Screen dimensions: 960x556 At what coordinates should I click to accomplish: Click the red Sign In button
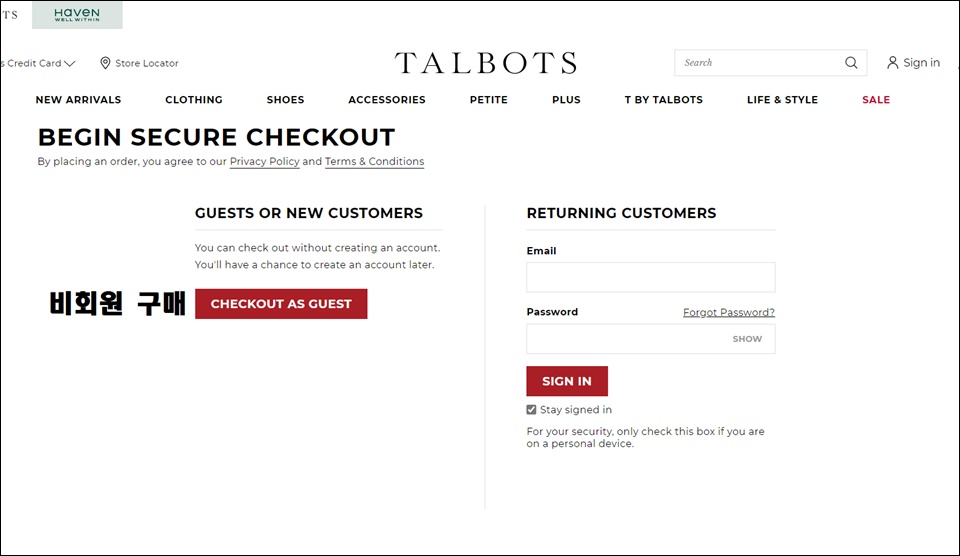pos(567,381)
